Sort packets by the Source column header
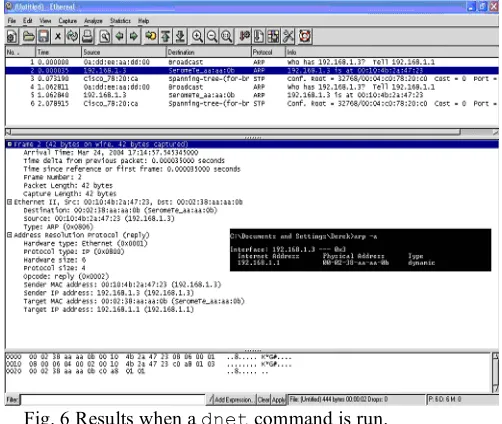The image size is (502, 424). (124, 52)
